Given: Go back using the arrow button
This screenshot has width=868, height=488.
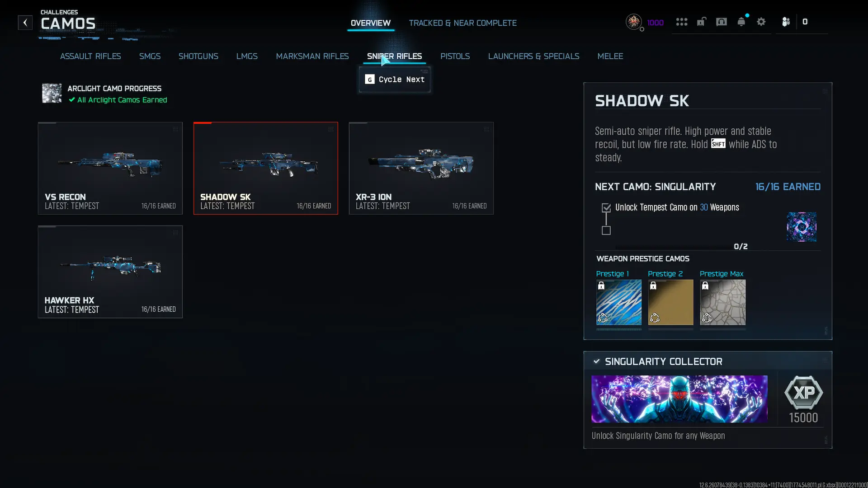Looking at the screenshot, I should 25,23.
